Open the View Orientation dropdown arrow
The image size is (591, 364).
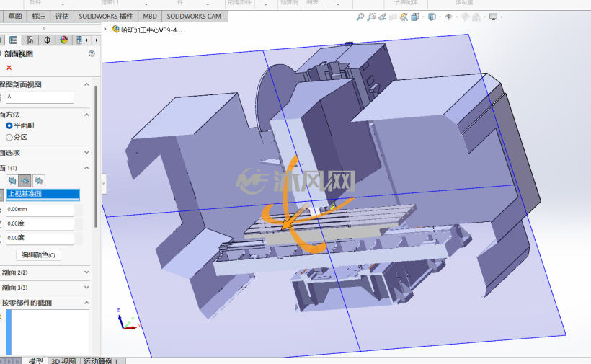tap(423, 17)
